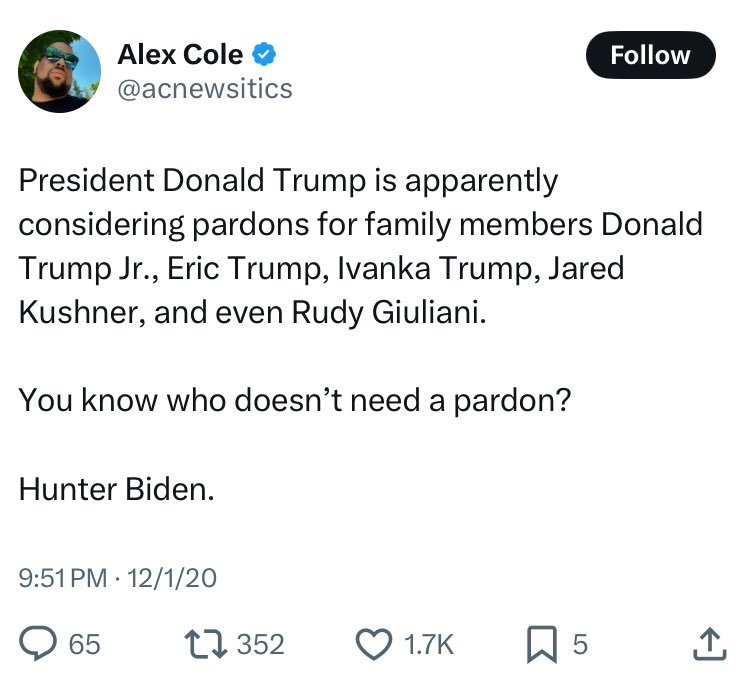749x693 pixels.
Task: Click the reply speech bubble icon
Action: [x=37, y=644]
